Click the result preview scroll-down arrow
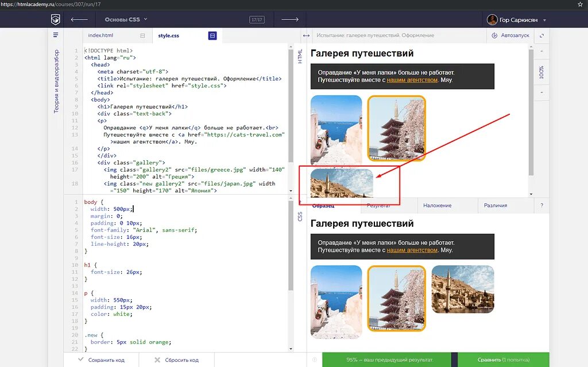 click(531, 194)
